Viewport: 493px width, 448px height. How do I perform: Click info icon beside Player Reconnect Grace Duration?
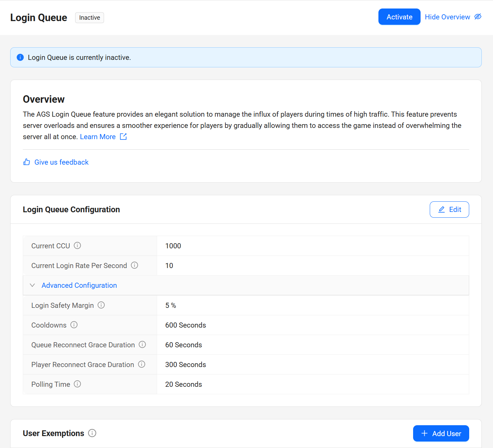point(142,364)
